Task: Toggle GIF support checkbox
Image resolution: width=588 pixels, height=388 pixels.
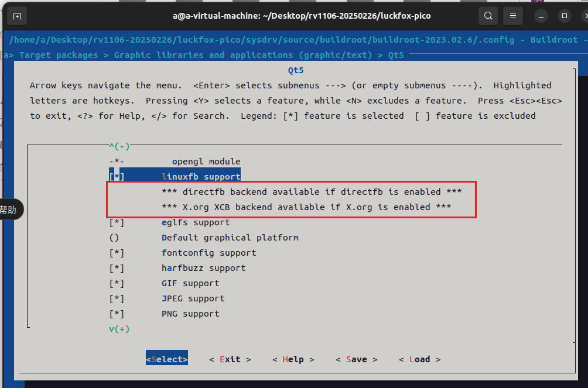Action: [117, 283]
